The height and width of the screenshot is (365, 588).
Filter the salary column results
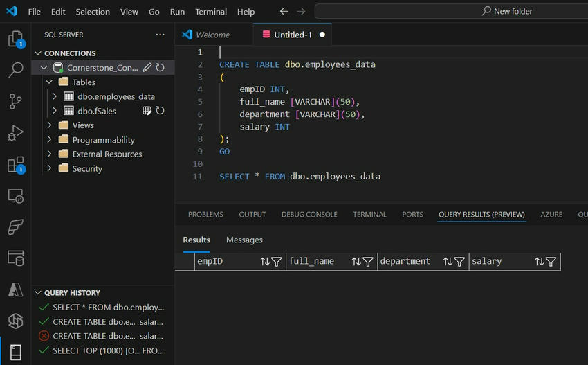point(551,262)
